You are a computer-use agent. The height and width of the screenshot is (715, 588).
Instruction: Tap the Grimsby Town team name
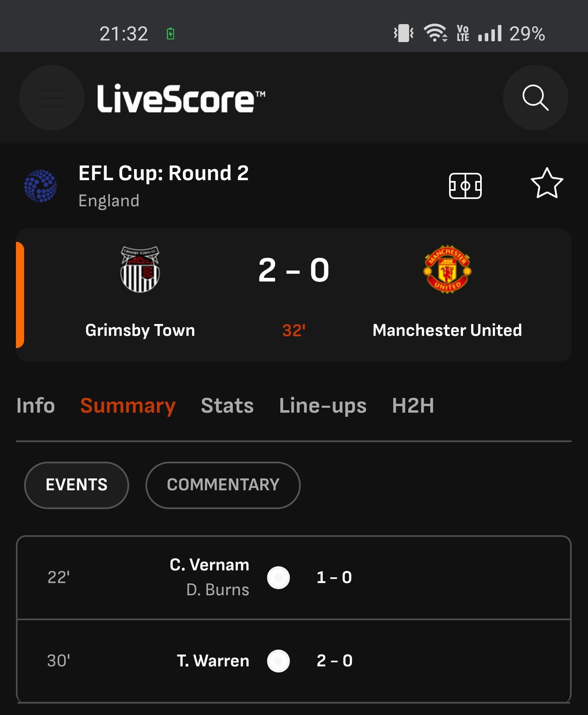[x=140, y=330]
